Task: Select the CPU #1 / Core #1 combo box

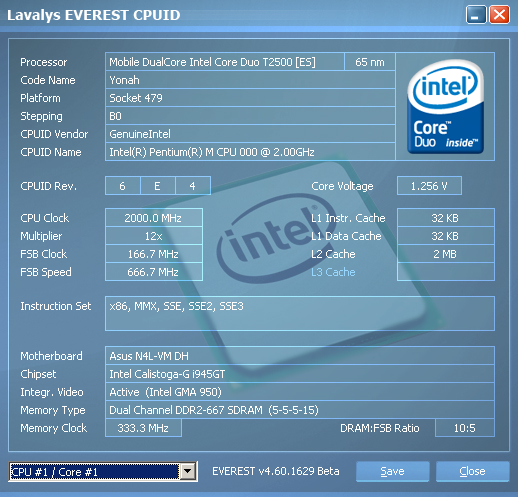Action: tap(103, 472)
